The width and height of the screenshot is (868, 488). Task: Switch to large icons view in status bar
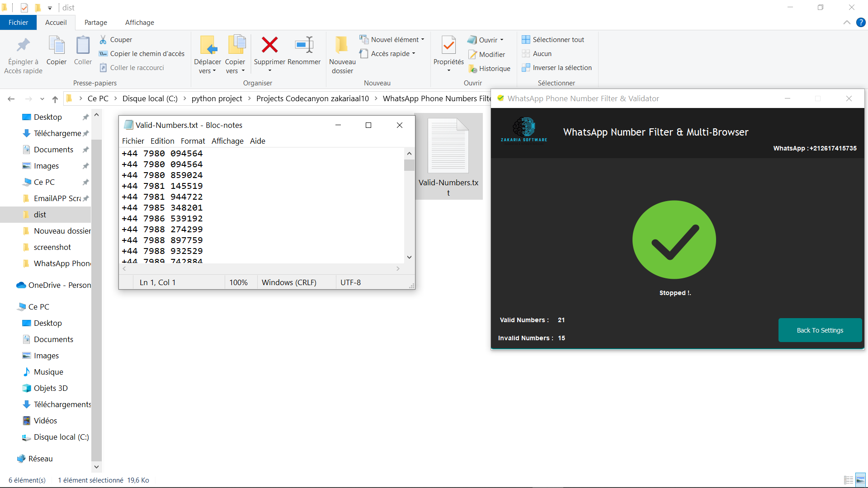860,480
